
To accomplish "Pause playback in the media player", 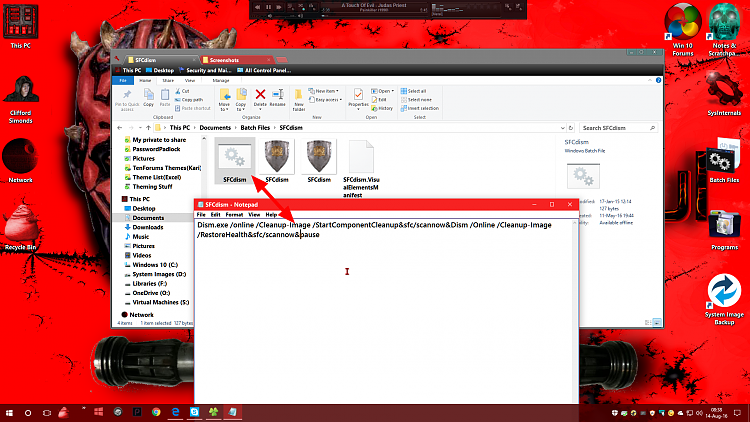I will click(x=268, y=7).
